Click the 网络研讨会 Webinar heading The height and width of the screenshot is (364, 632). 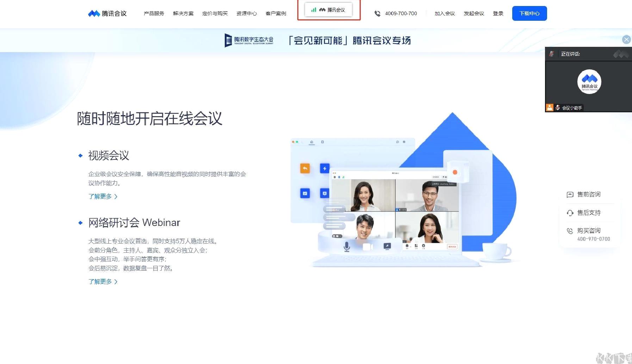pos(134,222)
